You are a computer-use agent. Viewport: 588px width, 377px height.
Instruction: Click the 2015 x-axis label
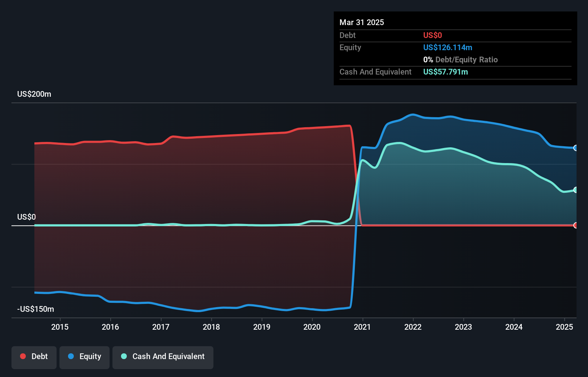pos(60,327)
